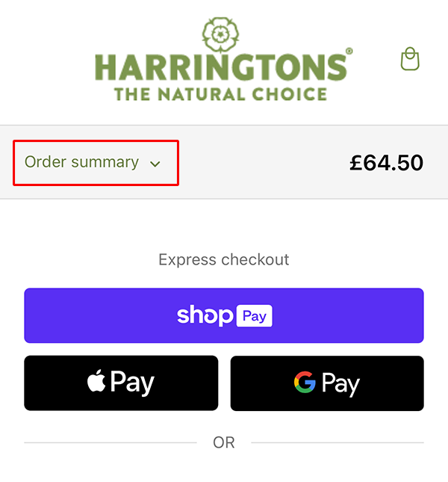The height and width of the screenshot is (482, 448).
Task: Click the Harringtons wordmark logo
Action: point(221,67)
